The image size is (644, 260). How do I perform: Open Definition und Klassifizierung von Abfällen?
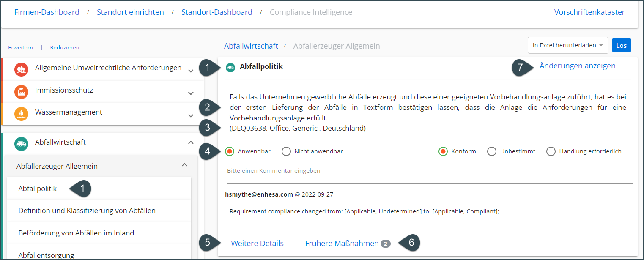[x=87, y=211]
